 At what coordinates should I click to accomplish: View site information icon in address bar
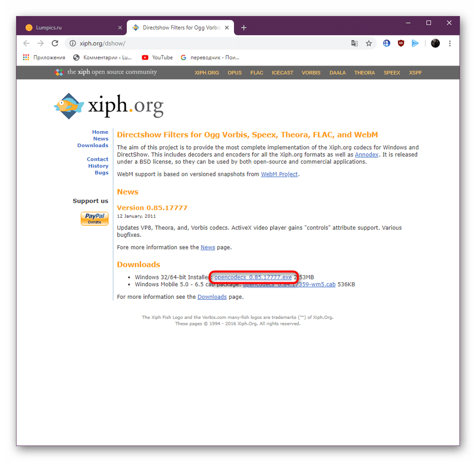tap(73, 44)
